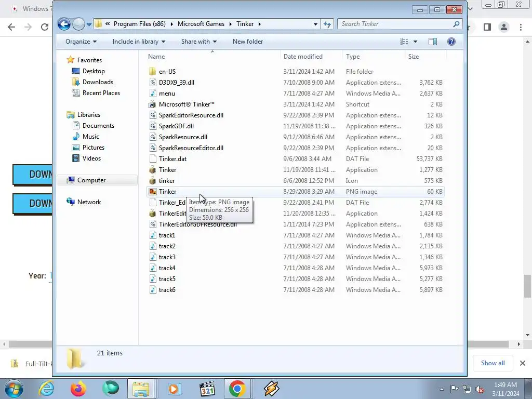Select the track6 file name
The width and height of the screenshot is (532, 399).
[167, 290]
